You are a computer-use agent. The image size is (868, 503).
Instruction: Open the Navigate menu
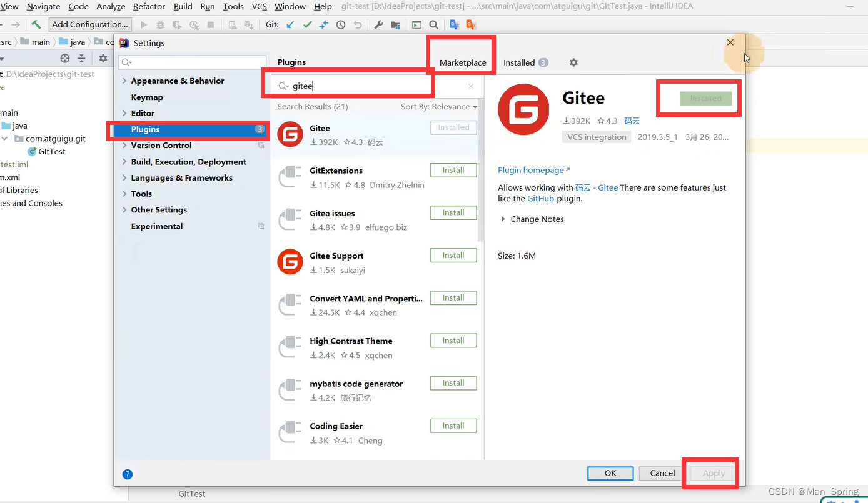43,6
